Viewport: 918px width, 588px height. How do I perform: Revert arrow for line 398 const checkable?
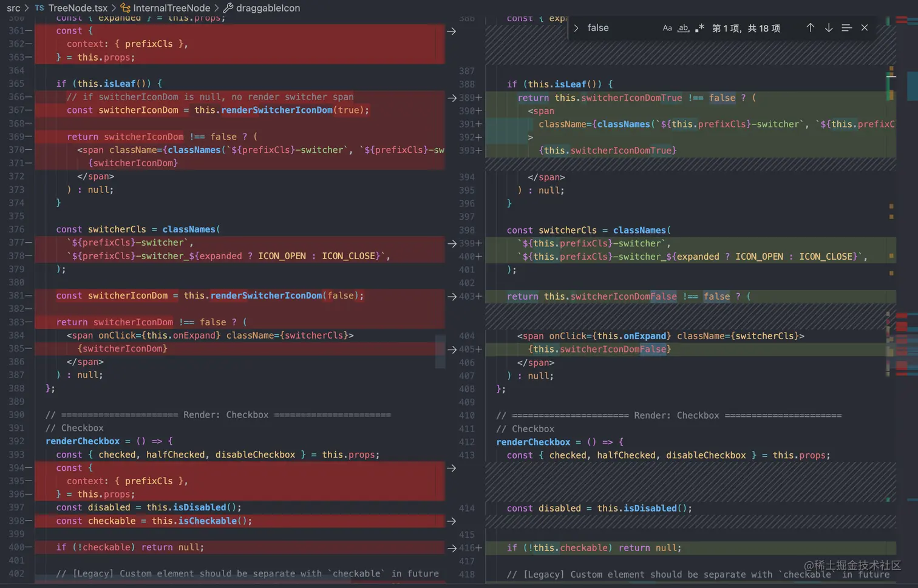coord(452,521)
